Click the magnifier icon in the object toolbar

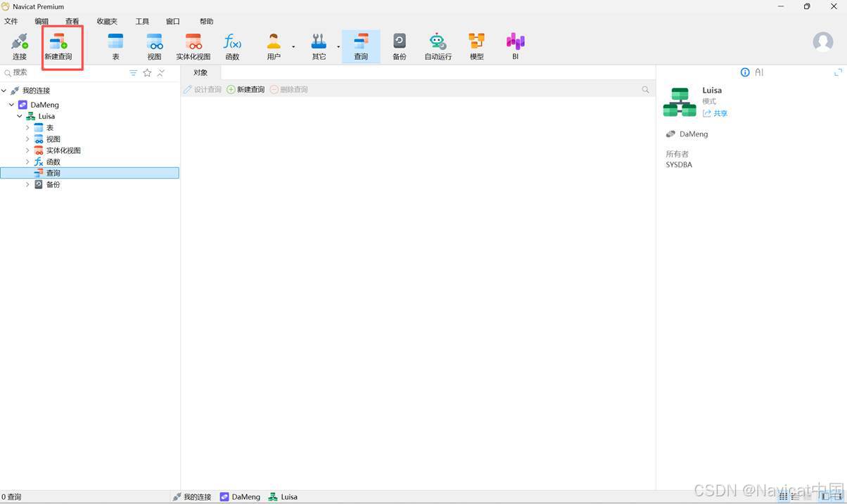(645, 89)
